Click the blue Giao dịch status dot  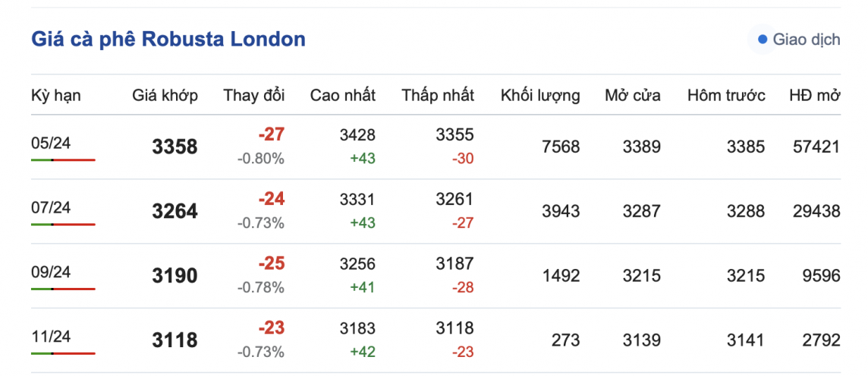tap(763, 39)
